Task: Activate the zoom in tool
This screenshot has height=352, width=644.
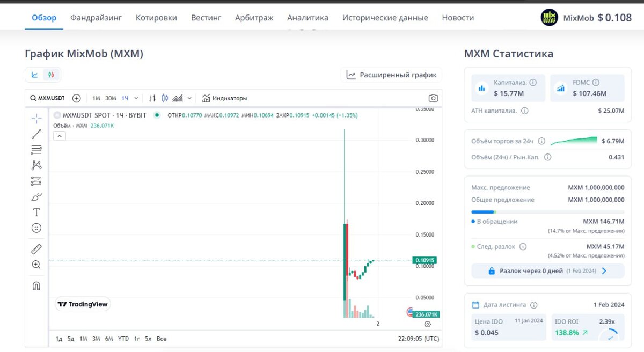Action: (36, 265)
